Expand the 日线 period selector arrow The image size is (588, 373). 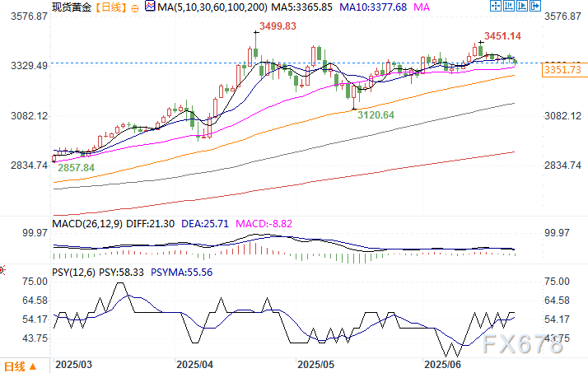pos(33,367)
